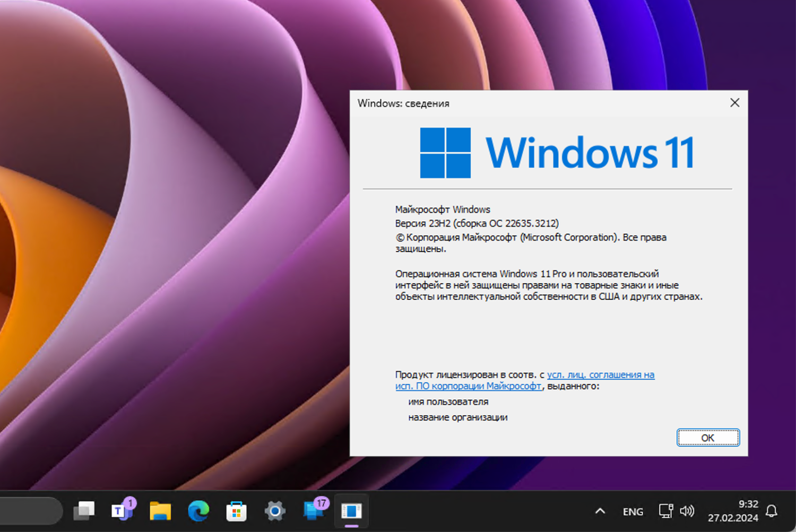The height and width of the screenshot is (532, 796).
Task: Open the connected devices tray icon
Action: tap(665, 511)
